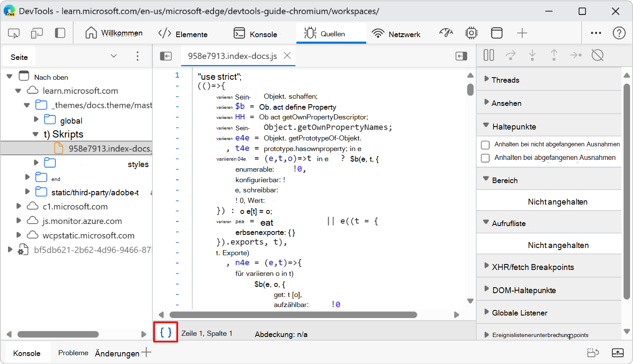Open DevTools help question mark icon

point(619,33)
